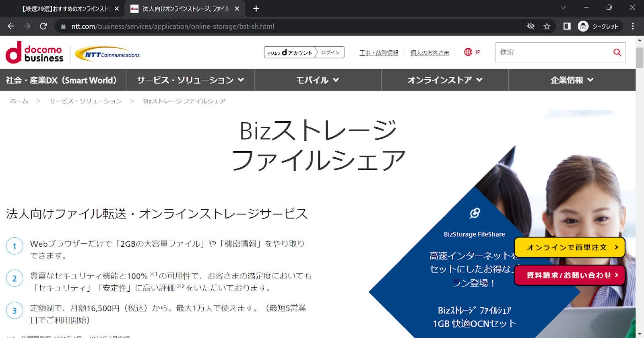Open the side panel icon
The height and width of the screenshot is (338, 644).
click(x=567, y=26)
